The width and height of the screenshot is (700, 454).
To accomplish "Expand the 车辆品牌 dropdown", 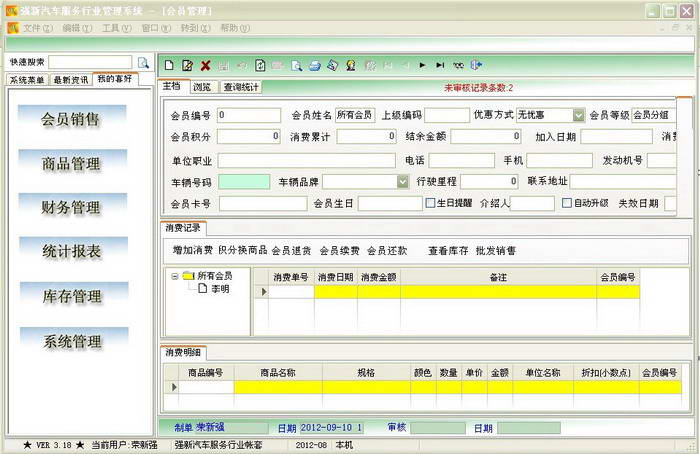I will click(x=401, y=182).
